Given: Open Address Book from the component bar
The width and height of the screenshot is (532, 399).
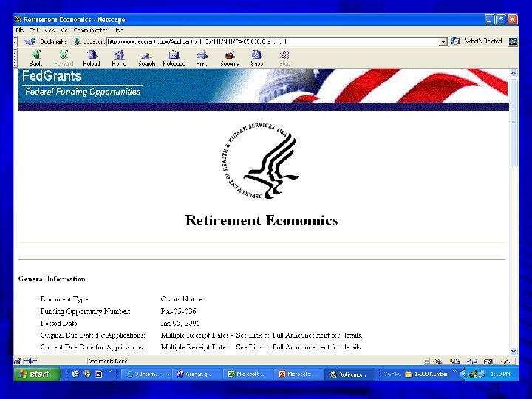Looking at the screenshot, I should (x=488, y=361).
